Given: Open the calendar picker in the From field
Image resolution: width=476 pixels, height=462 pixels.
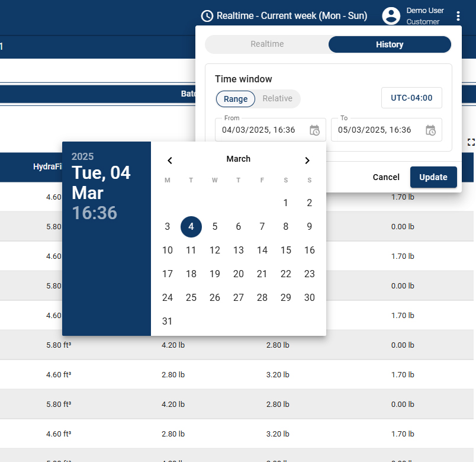Looking at the screenshot, I should click(314, 130).
